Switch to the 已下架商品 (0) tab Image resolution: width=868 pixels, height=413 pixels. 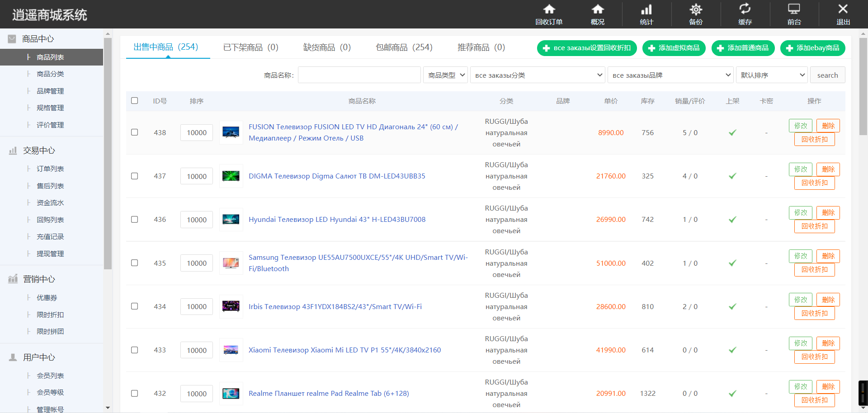pyautogui.click(x=251, y=47)
